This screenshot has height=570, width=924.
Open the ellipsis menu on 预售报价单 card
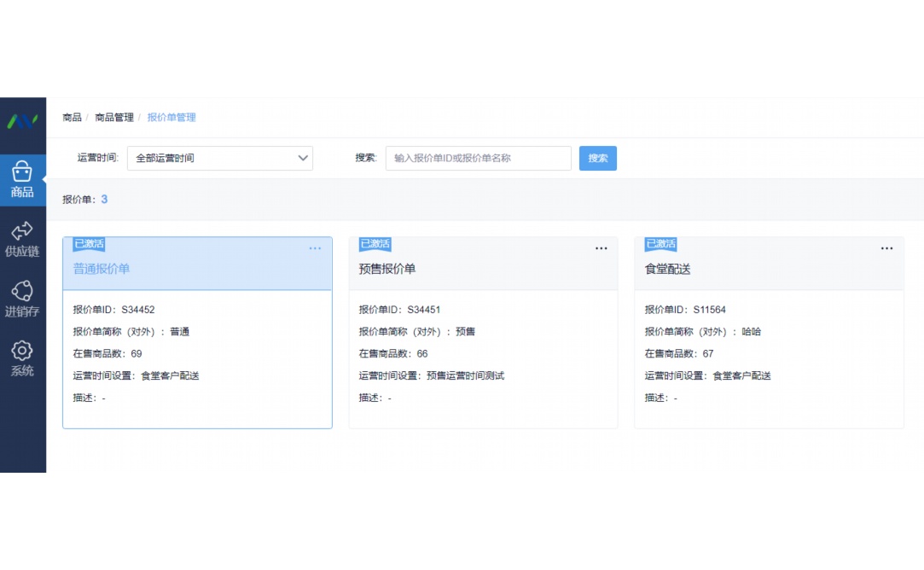click(x=601, y=247)
